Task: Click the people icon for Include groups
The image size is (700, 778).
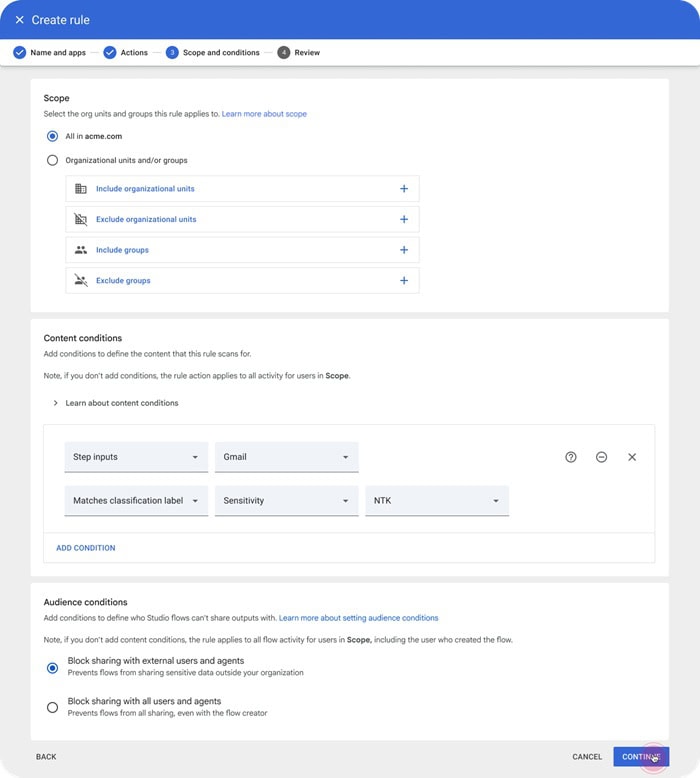Action: [x=80, y=250]
